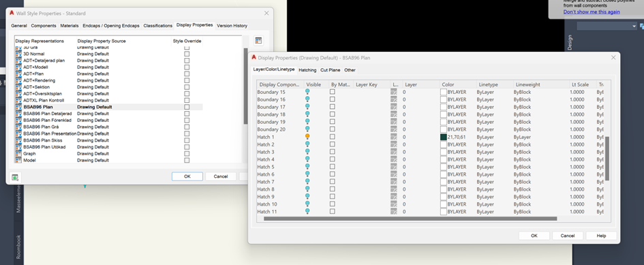The image size is (644, 265).
Task: Open the Hatch 1 Lineweight ByLayer dropdown
Action: coord(522,137)
